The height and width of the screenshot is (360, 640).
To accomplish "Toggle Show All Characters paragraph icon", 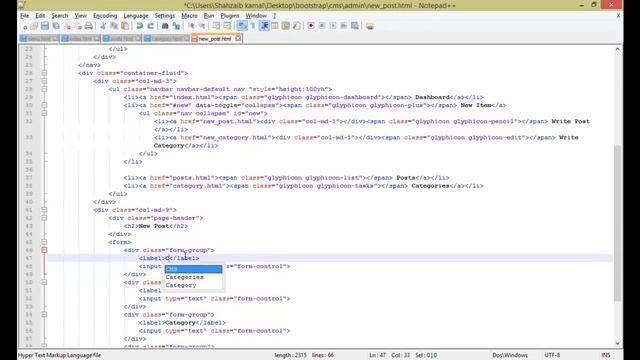I will [x=253, y=26].
